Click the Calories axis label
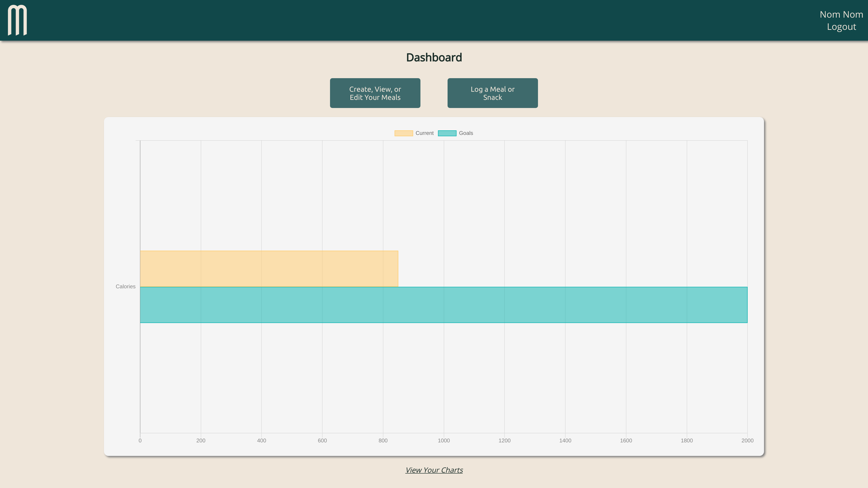868x488 pixels. pyautogui.click(x=125, y=287)
